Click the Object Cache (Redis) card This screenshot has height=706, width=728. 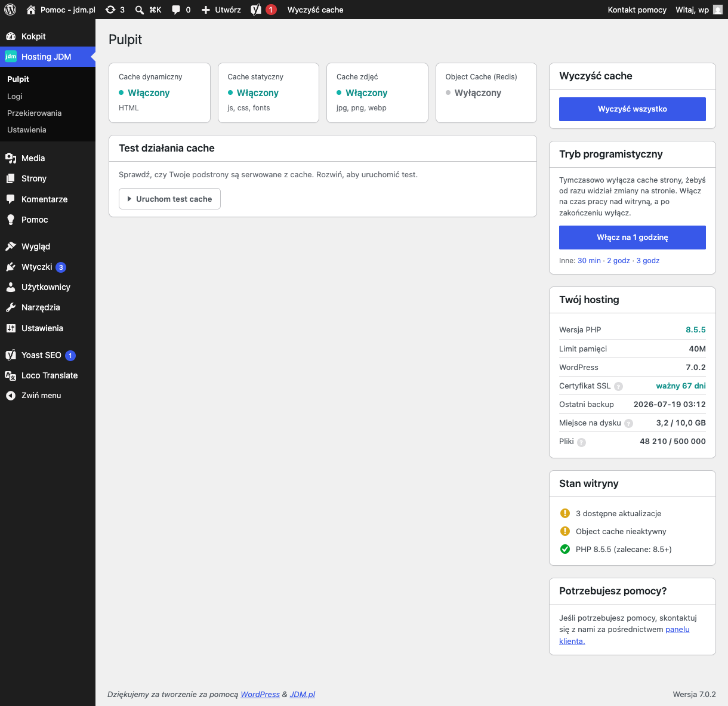click(486, 93)
